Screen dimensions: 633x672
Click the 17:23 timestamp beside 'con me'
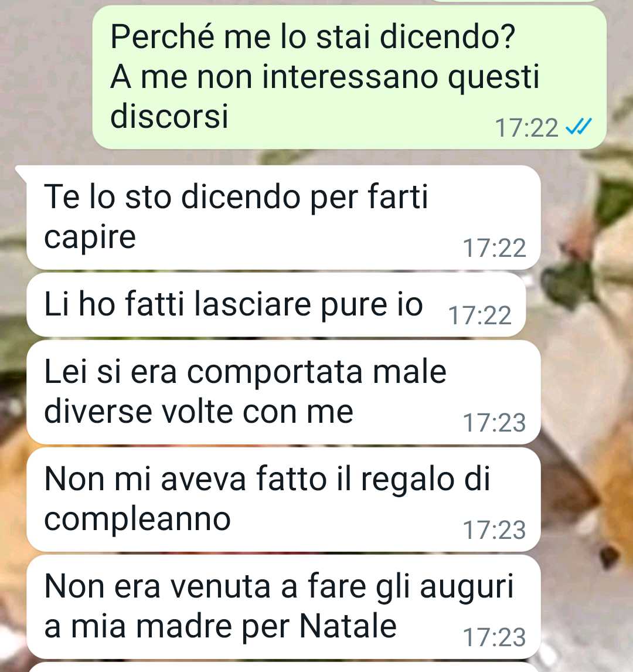coord(494,423)
